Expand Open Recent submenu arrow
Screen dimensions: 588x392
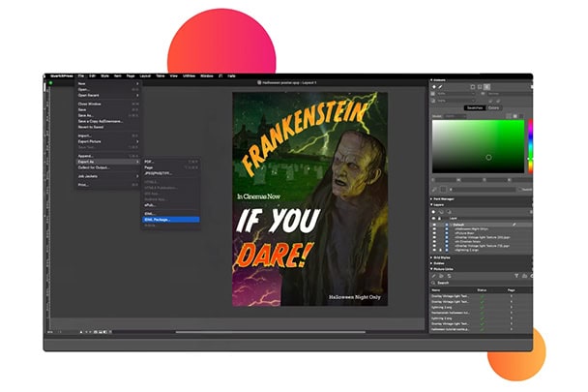pyautogui.click(x=137, y=96)
